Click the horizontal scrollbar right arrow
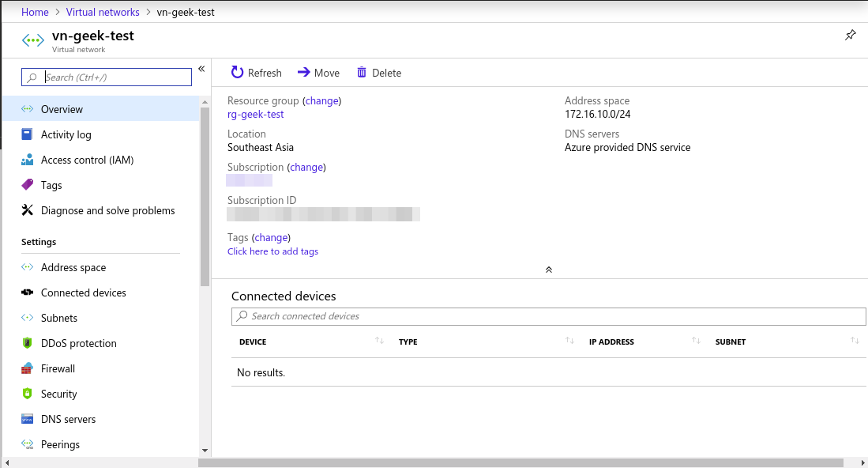This screenshot has width=868, height=468. pos(862,462)
